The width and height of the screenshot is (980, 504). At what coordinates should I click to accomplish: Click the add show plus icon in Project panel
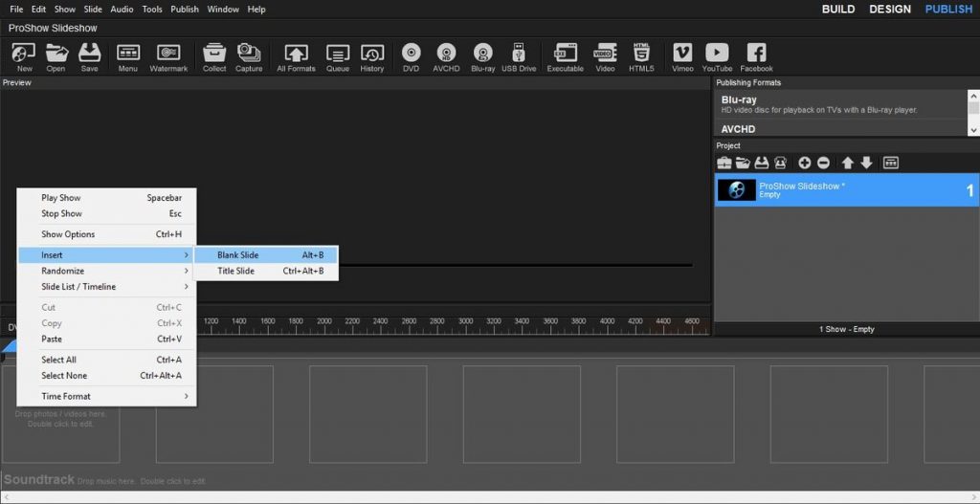804,164
